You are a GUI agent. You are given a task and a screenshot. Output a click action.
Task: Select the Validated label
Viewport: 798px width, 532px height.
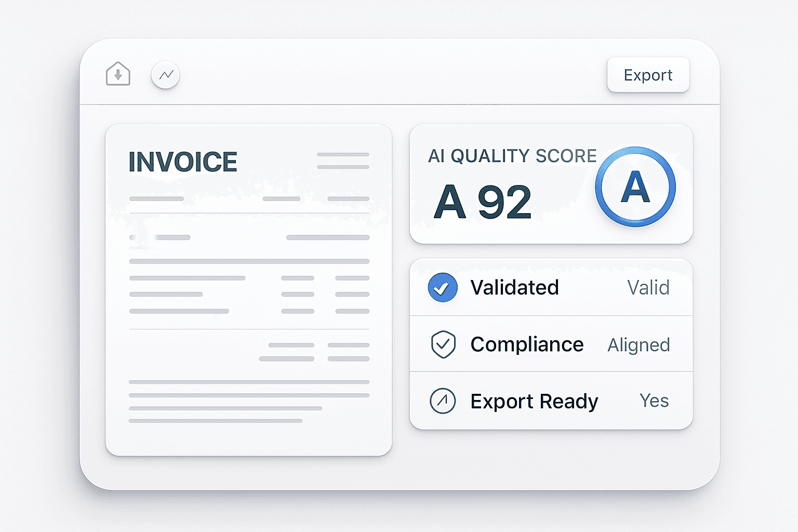click(514, 287)
